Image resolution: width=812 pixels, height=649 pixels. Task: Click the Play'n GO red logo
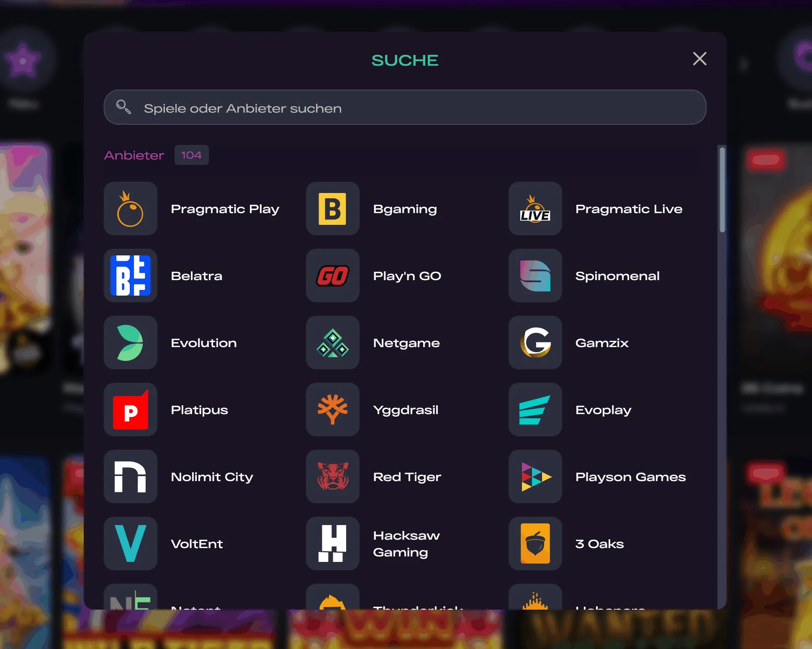coord(332,276)
